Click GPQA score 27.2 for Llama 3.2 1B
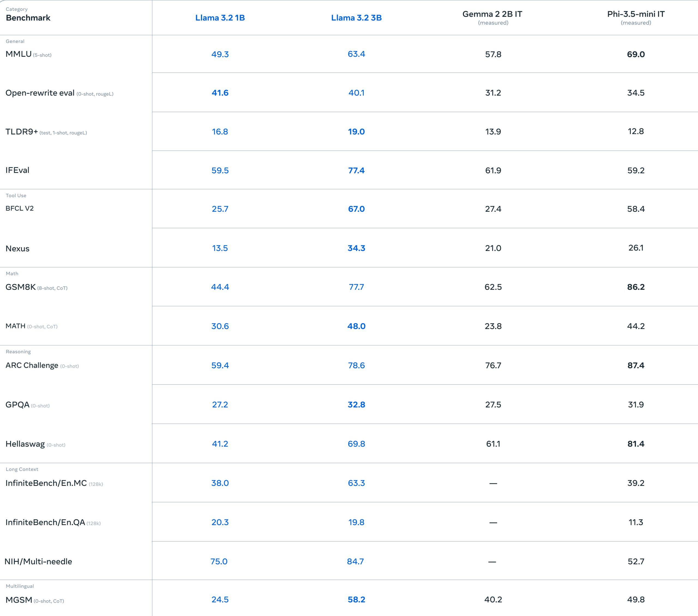Image resolution: width=698 pixels, height=616 pixels. [220, 405]
